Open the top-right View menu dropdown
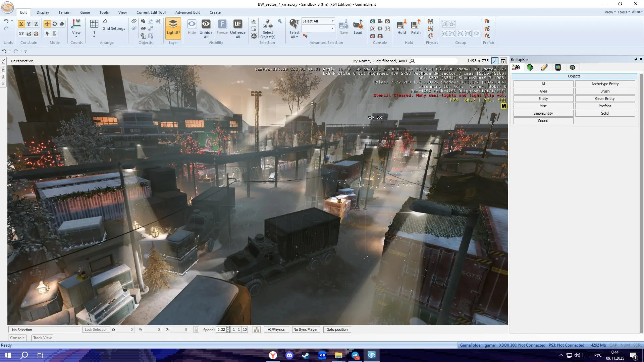The height and width of the screenshot is (362, 644). [x=610, y=12]
